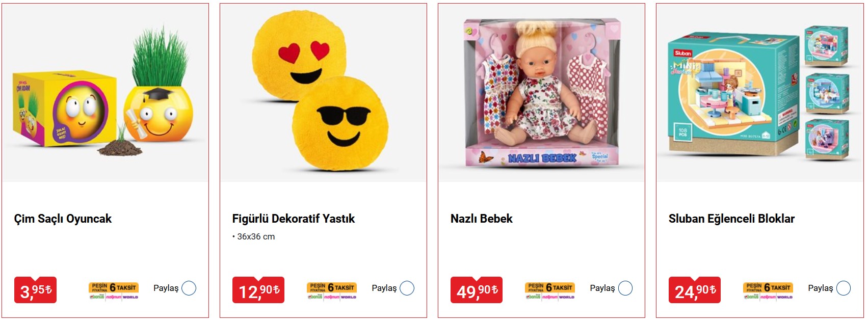Select Paylaş circle for Nazlı Bebek
This screenshot has width=868, height=321.
pos(625,288)
